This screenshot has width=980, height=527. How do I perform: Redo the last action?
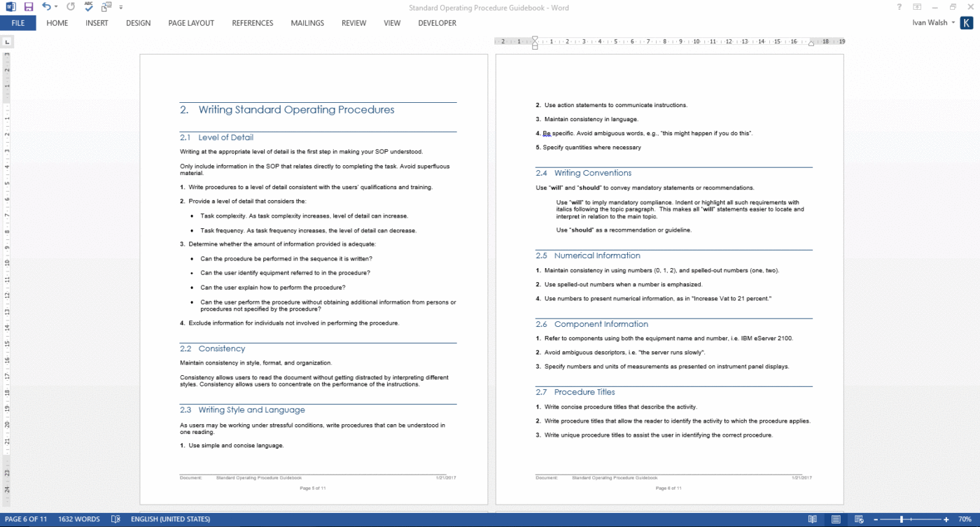69,6
